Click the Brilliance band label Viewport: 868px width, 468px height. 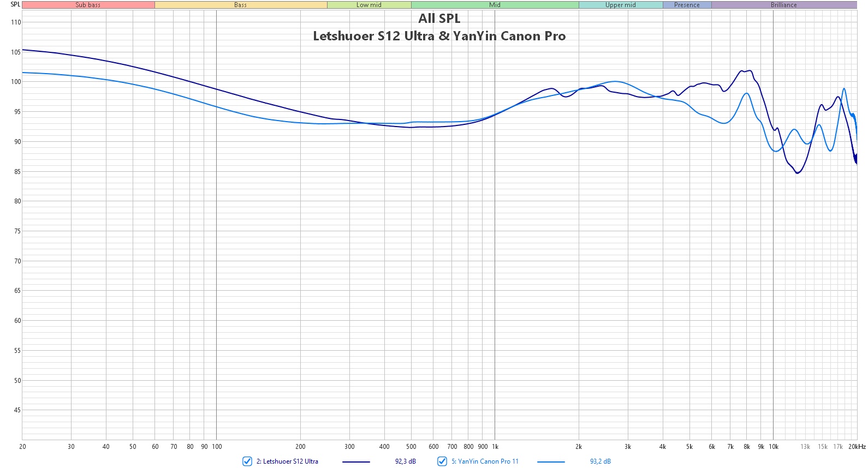tap(784, 5)
